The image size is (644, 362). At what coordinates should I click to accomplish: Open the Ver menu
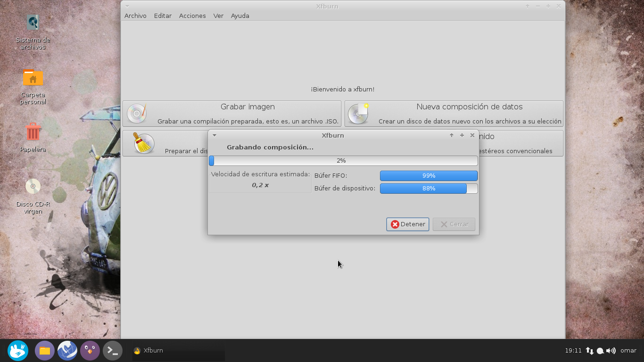218,16
